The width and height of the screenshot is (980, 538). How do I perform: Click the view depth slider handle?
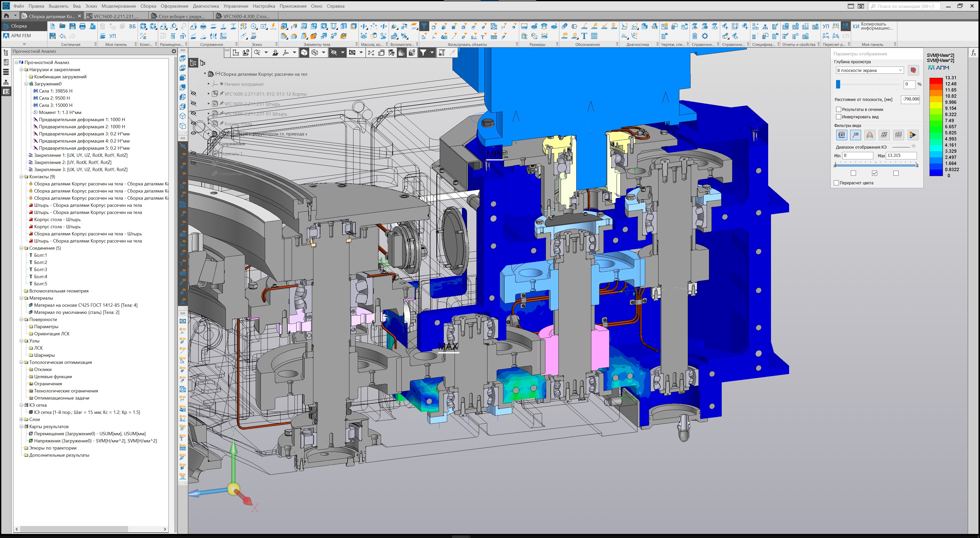pyautogui.click(x=838, y=84)
